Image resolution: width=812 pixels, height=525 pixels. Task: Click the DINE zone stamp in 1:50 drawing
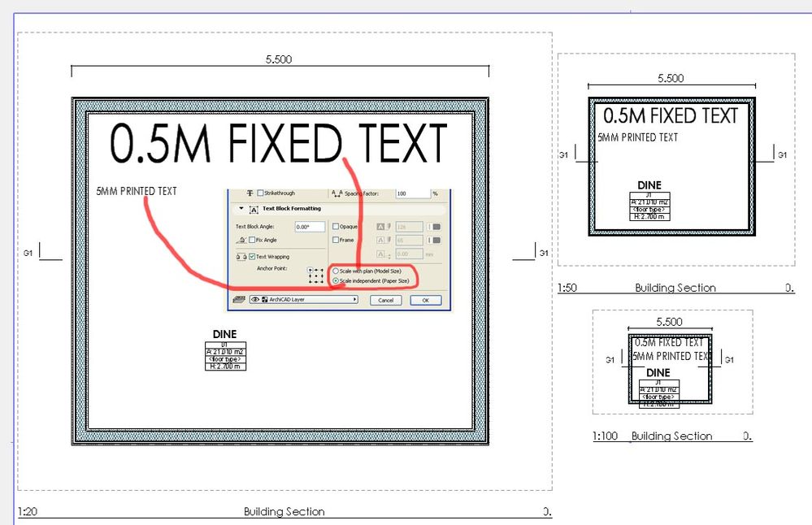649,201
